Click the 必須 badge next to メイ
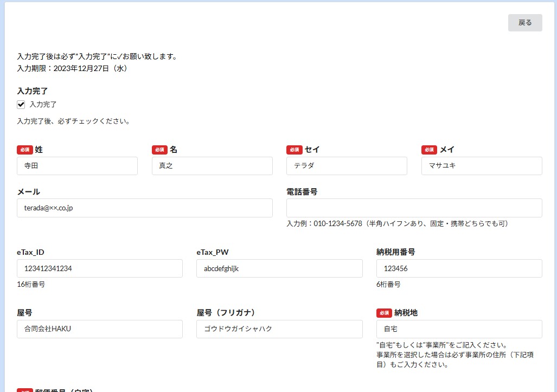 coord(428,150)
